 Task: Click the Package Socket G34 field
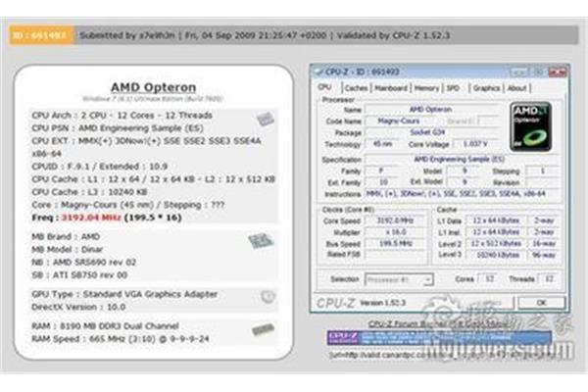(431, 132)
